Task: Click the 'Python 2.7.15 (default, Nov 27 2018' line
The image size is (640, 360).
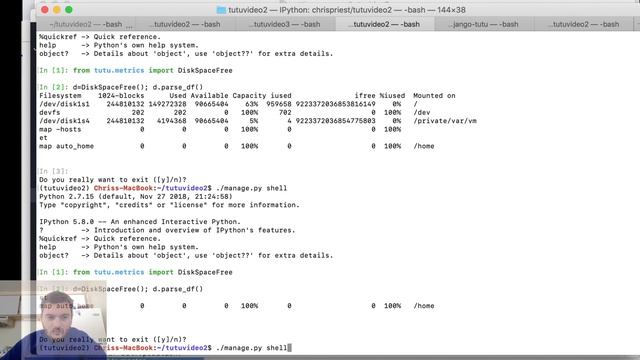Action: pos(136,197)
